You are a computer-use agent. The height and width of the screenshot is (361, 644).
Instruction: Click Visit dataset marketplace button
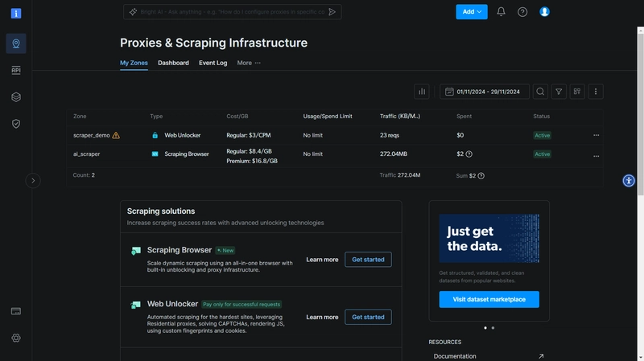click(x=489, y=299)
